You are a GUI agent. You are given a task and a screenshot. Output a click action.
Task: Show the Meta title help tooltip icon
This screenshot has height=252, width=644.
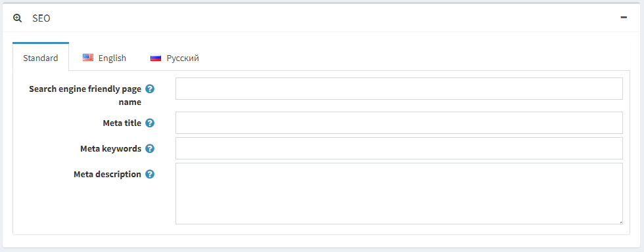click(150, 123)
